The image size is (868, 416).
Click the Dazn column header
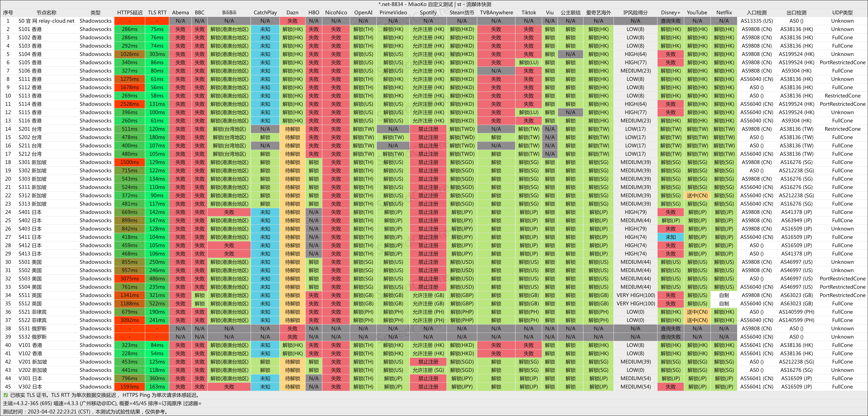pos(292,12)
